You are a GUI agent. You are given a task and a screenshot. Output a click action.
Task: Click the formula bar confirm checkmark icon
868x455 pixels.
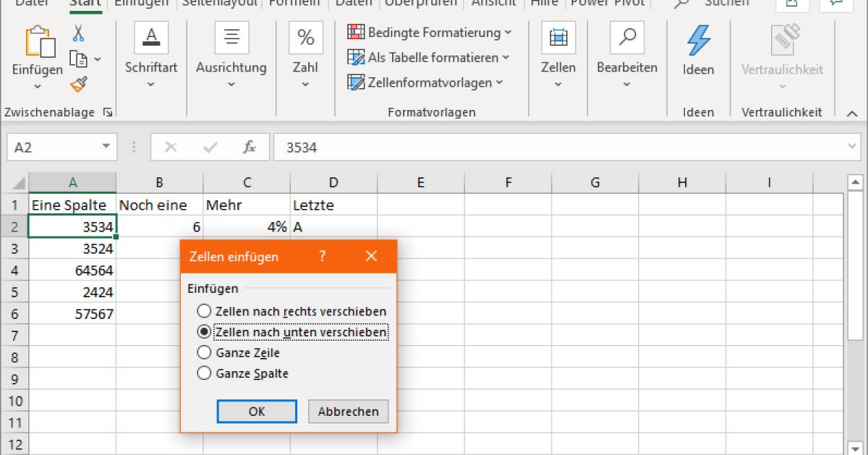pos(211,148)
